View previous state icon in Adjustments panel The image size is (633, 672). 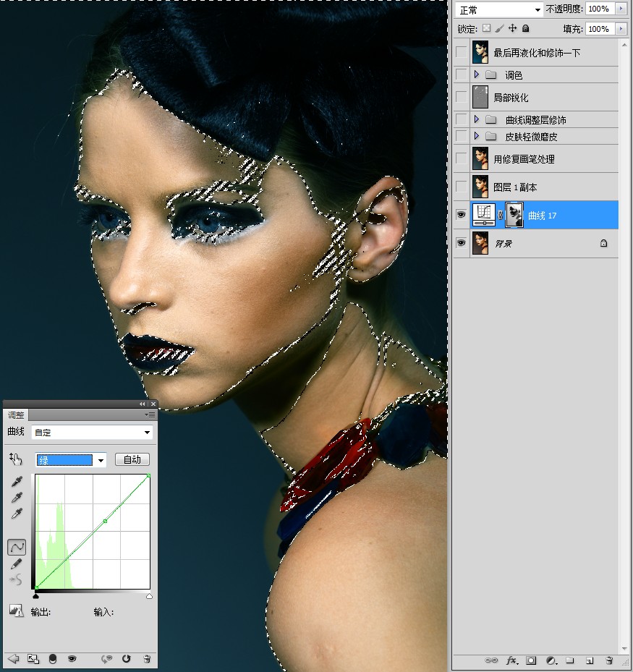click(x=106, y=659)
